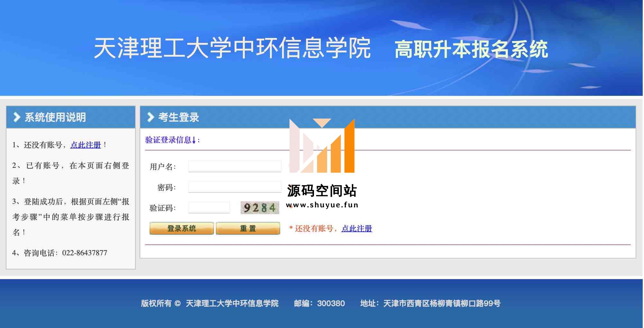Viewport: 644px width, 328px height.
Task: Click the banner title 高职升本报名系统
Action: [471, 49]
